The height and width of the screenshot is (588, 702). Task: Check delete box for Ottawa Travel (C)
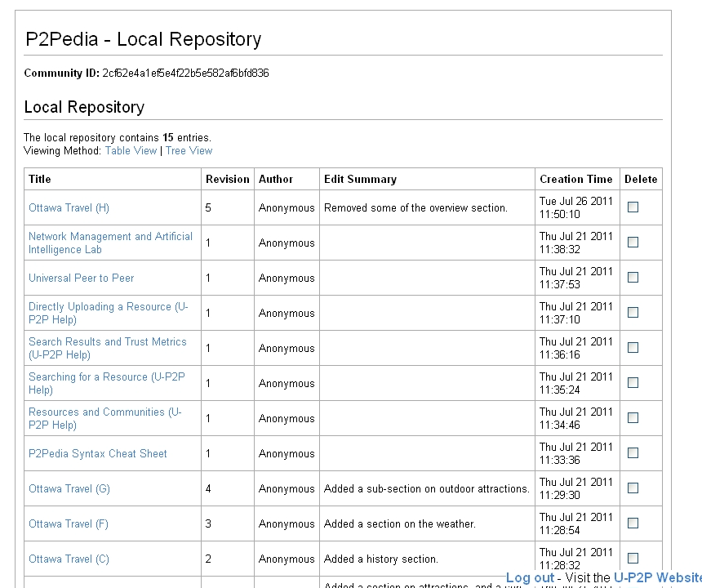pyautogui.click(x=633, y=559)
